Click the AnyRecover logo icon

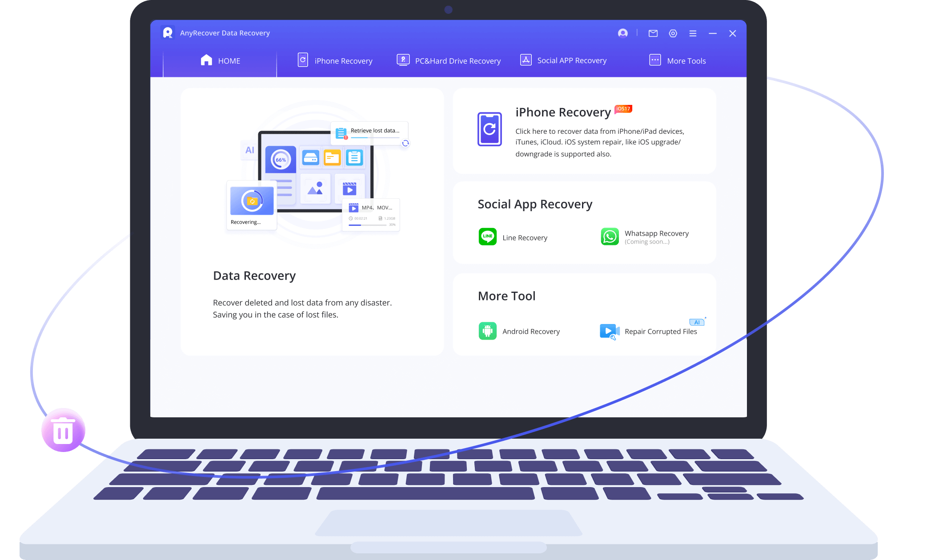[168, 33]
